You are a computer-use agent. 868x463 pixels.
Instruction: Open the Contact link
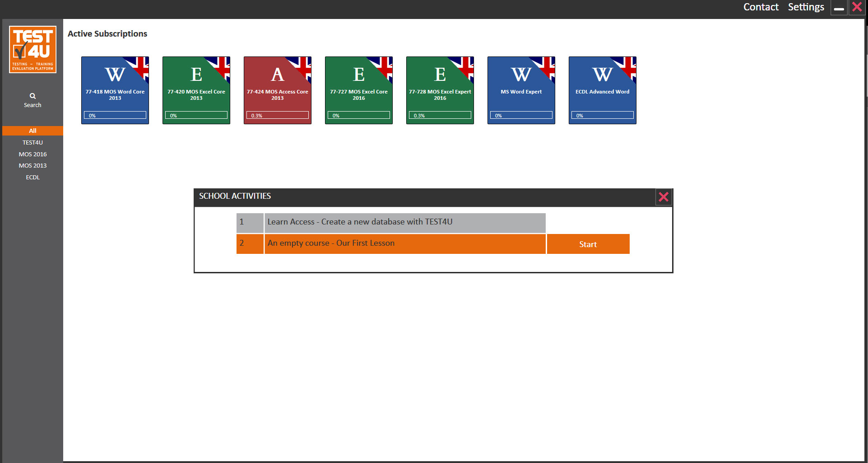pos(761,7)
